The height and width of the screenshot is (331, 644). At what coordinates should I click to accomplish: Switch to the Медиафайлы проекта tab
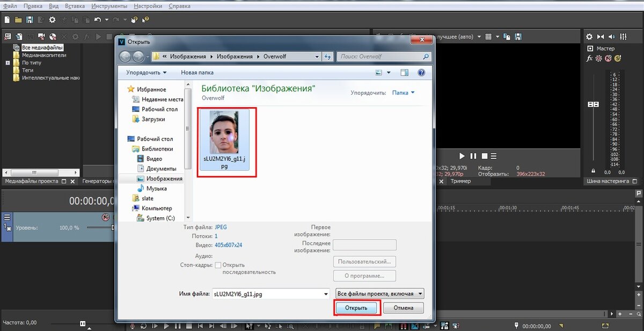pyautogui.click(x=31, y=181)
